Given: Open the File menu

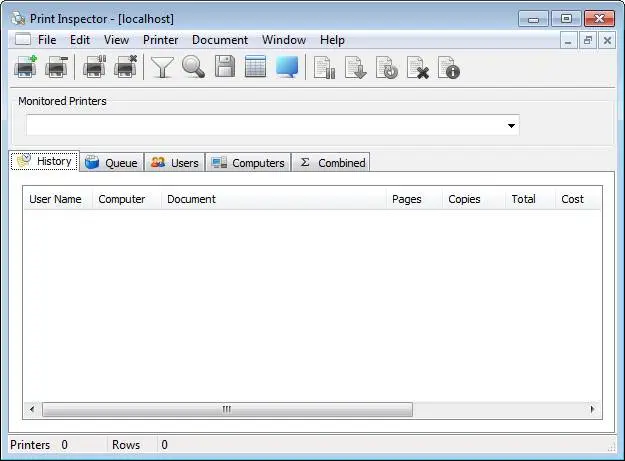Looking at the screenshot, I should [47, 40].
